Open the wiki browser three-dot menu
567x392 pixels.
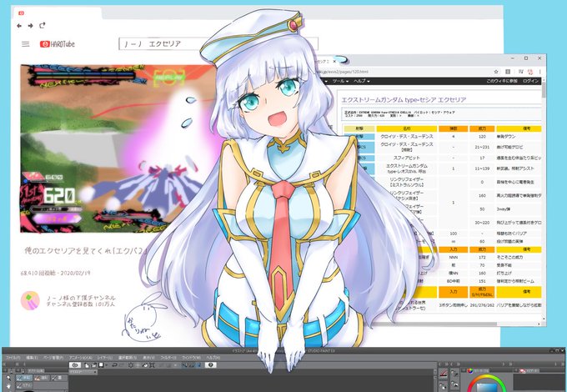540,72
